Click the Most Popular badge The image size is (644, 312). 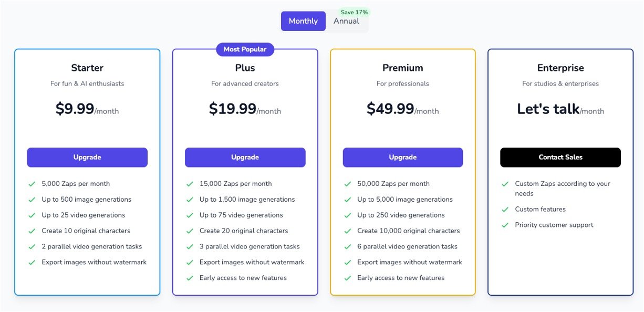245,49
